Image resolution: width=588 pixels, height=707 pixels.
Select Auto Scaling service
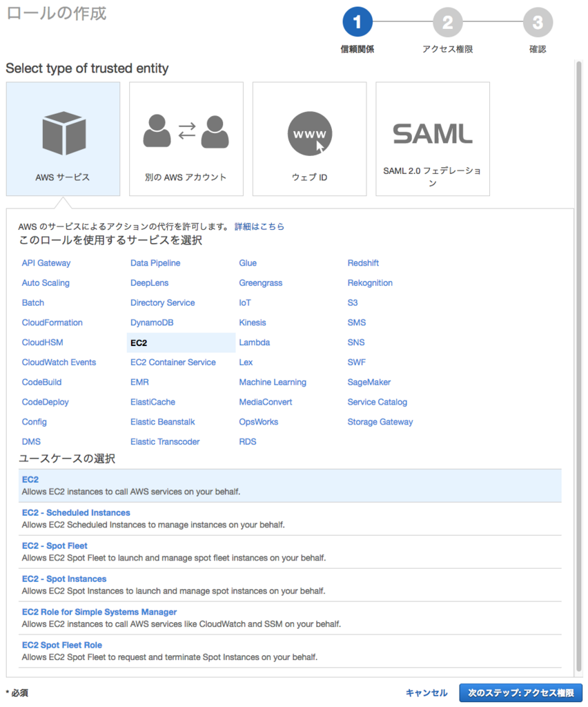tap(46, 282)
